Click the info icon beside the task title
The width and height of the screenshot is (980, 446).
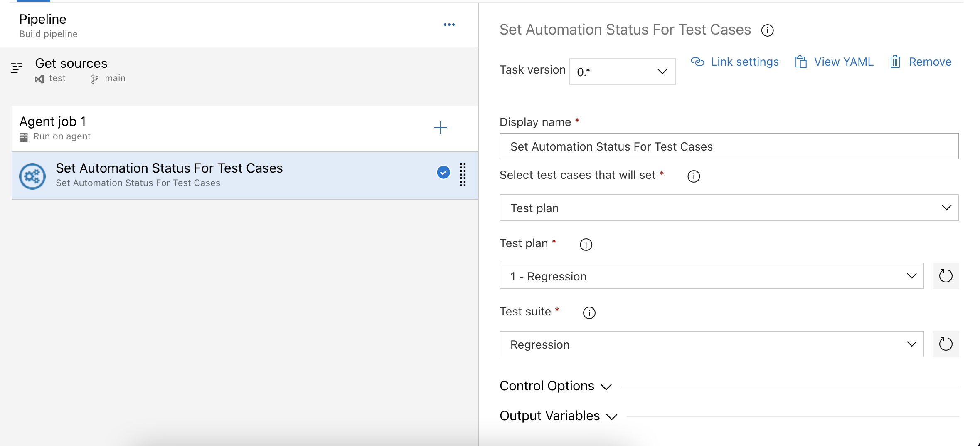tap(768, 30)
